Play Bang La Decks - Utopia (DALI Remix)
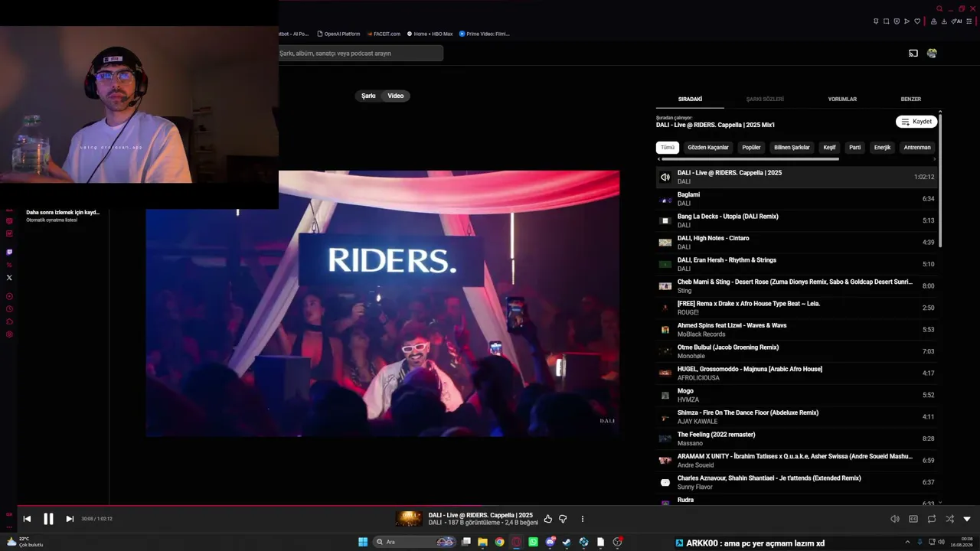The width and height of the screenshot is (980, 551). [796, 220]
